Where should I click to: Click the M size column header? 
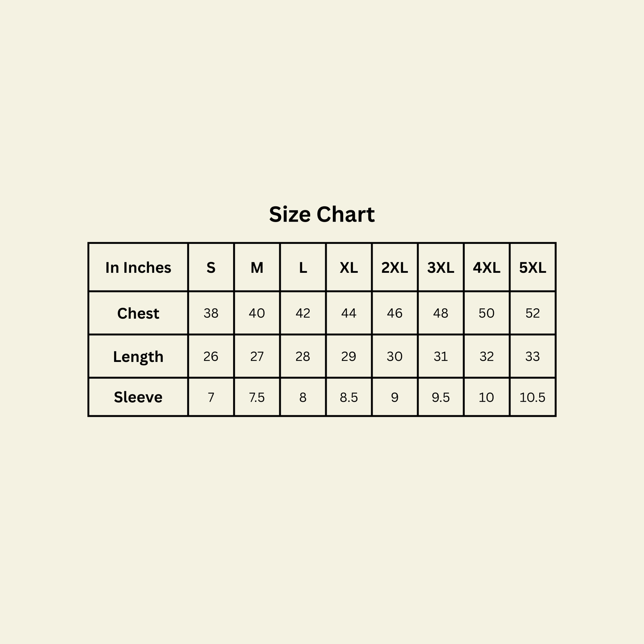click(257, 267)
